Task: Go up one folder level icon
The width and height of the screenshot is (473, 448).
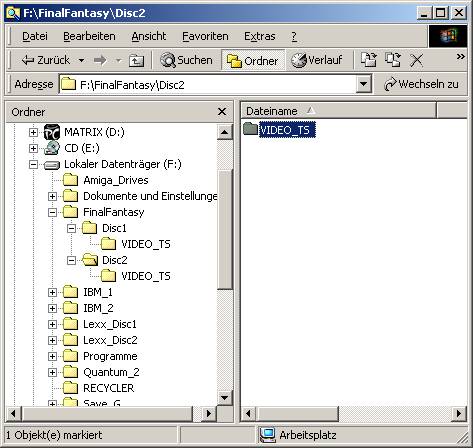Action: [136, 60]
